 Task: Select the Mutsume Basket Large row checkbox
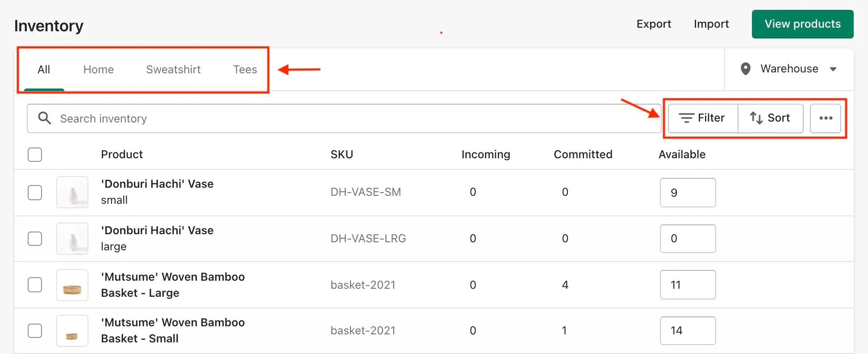35,285
